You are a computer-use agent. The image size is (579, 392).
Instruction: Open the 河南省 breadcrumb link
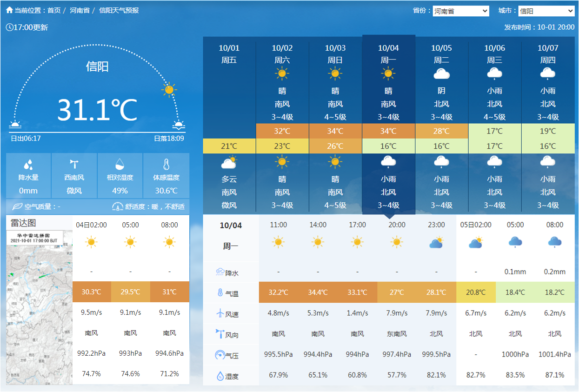click(80, 10)
